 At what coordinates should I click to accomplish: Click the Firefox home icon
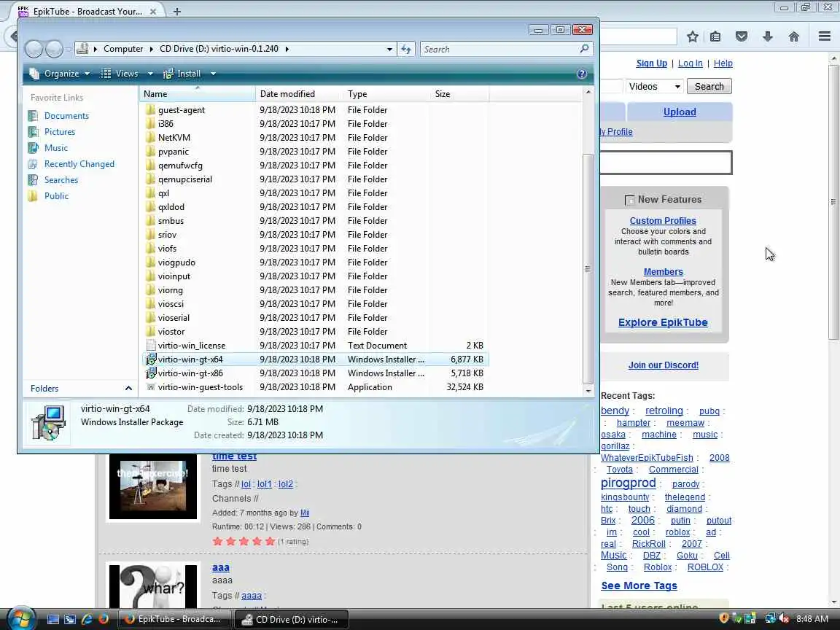[794, 36]
